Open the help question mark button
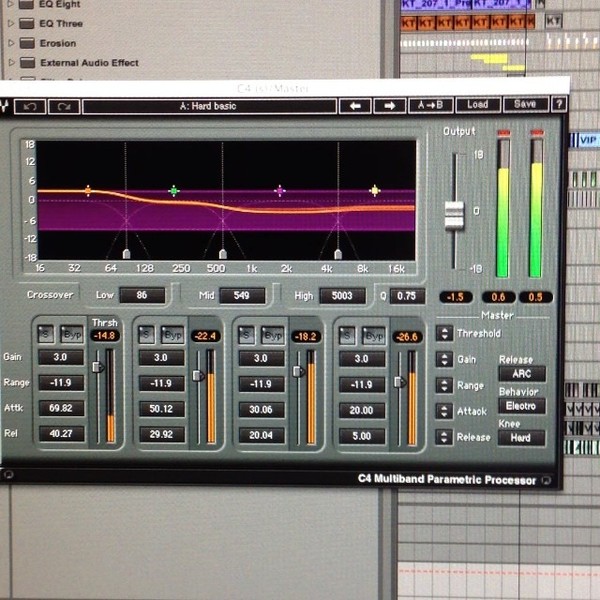This screenshot has height=600, width=600. coord(559,104)
